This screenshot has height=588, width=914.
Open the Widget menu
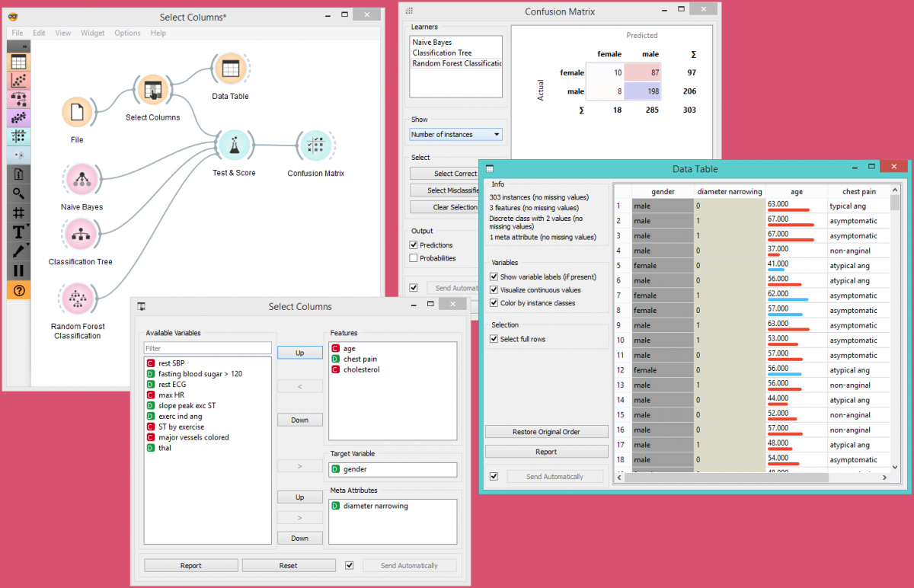pyautogui.click(x=92, y=34)
